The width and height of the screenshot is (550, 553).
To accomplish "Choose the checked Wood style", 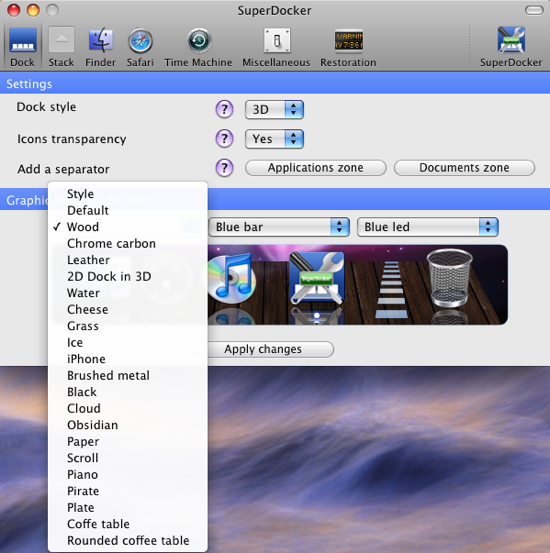I will (128, 227).
